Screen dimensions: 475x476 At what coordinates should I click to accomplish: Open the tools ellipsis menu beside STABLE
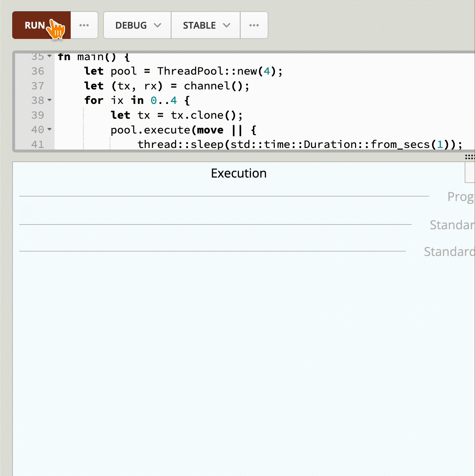click(x=254, y=25)
